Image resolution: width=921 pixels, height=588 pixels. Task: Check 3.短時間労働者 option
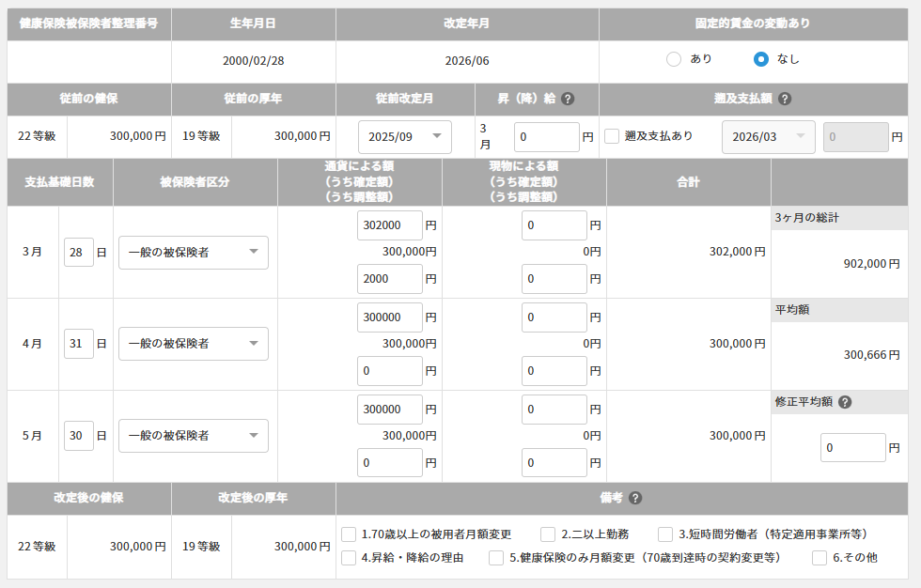coord(665,534)
